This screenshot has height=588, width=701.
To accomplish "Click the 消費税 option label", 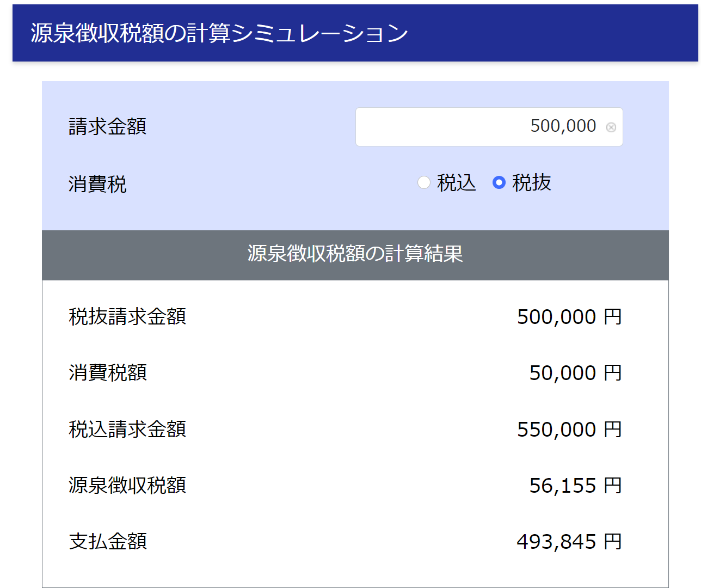I will tap(97, 185).
